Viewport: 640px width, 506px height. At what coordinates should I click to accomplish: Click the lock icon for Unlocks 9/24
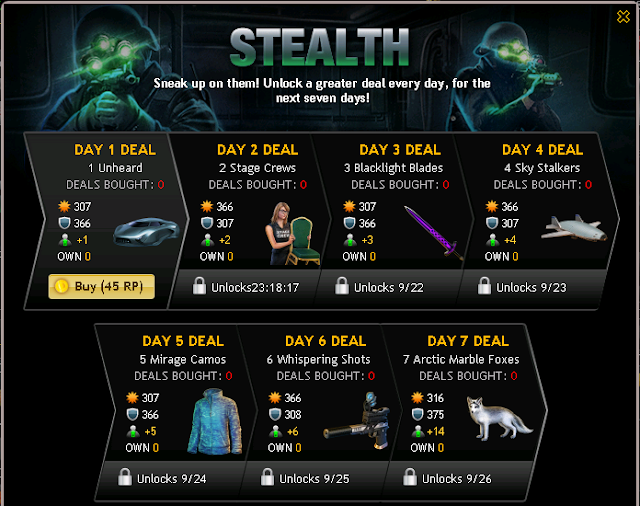pyautogui.click(x=124, y=477)
